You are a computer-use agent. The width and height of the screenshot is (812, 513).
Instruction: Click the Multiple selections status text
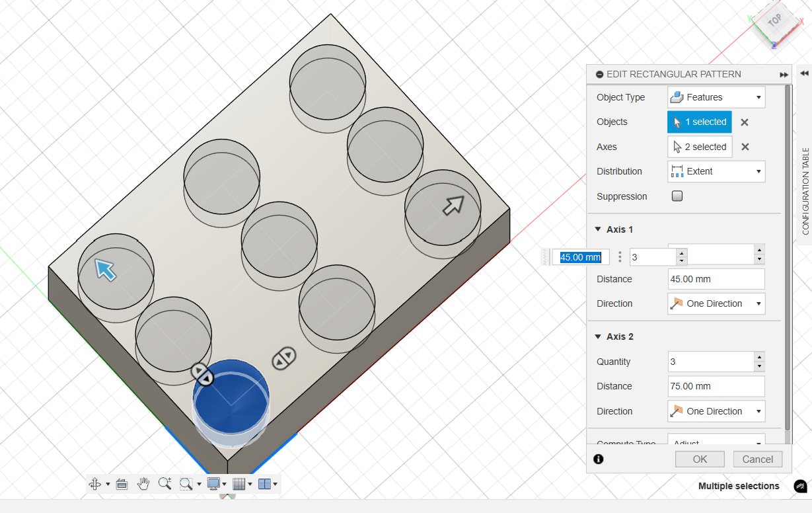[739, 486]
